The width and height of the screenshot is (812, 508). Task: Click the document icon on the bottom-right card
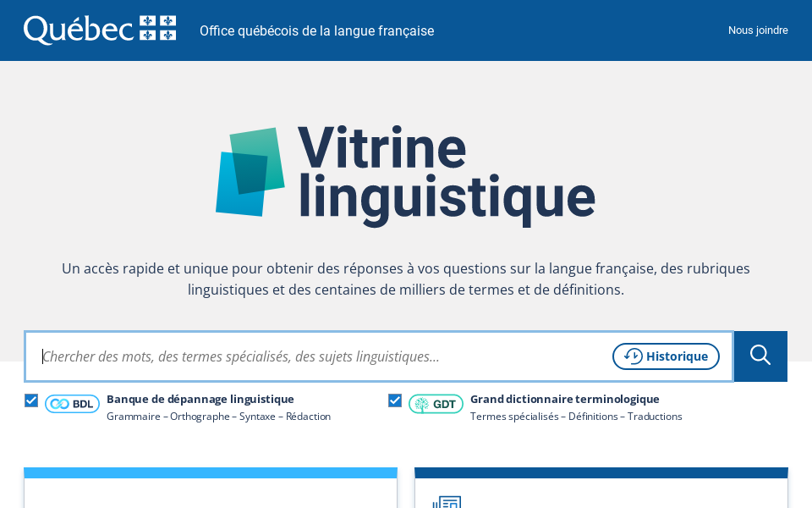point(448,502)
